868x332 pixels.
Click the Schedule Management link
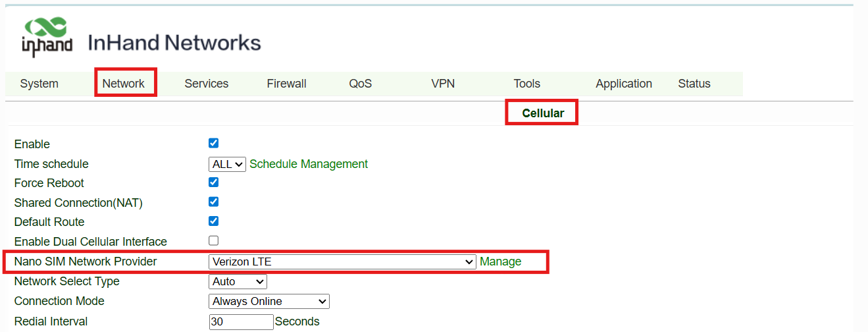pos(309,164)
